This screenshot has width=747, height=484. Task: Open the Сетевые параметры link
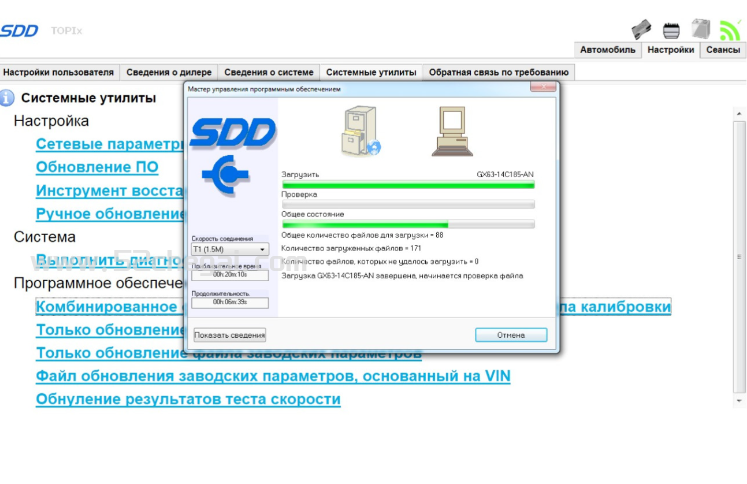click(x=110, y=144)
